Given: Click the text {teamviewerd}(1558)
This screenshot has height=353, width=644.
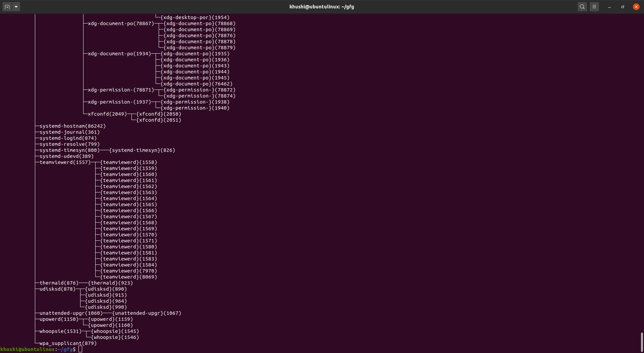Looking at the screenshot, I should (x=128, y=162).
